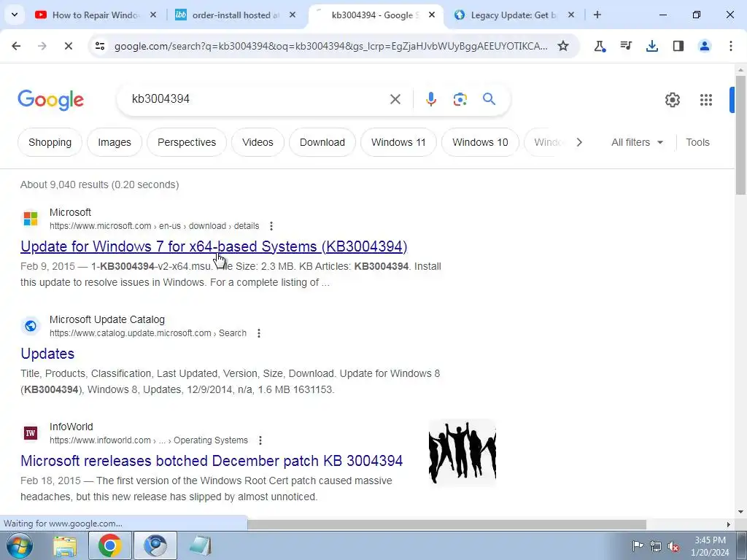Open a new tab with plus button
This screenshot has height=560, width=747.
tap(597, 15)
